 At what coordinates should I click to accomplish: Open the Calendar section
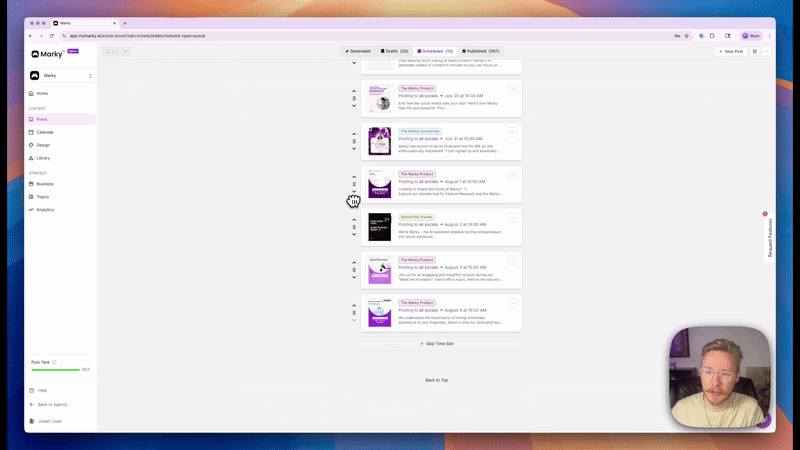[x=45, y=132]
